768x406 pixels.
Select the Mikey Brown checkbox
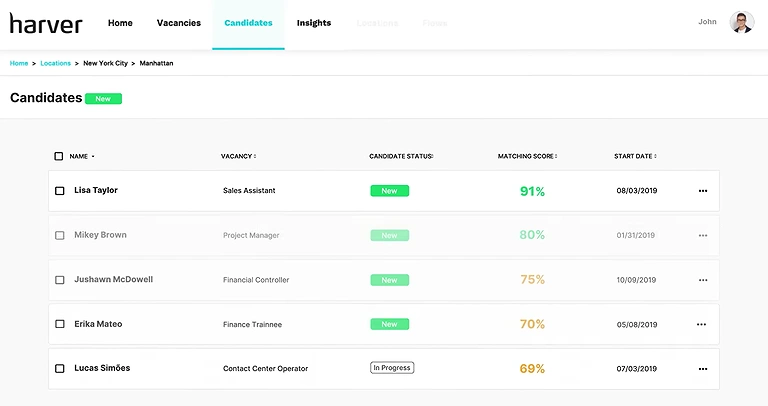[60, 236]
